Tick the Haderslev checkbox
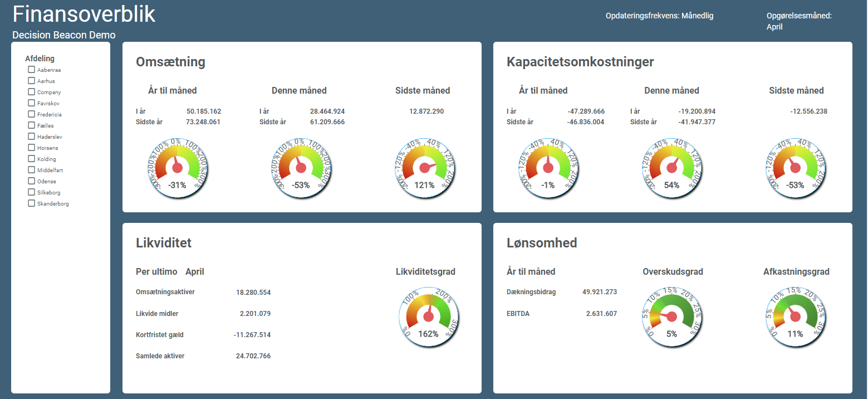This screenshot has width=868, height=399. (x=32, y=137)
